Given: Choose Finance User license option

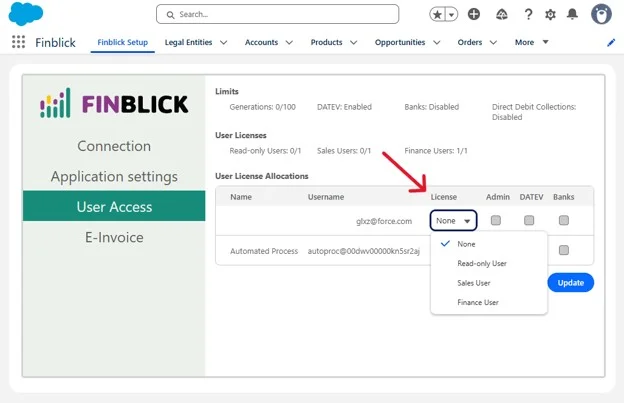Looking at the screenshot, I should click(489, 302).
